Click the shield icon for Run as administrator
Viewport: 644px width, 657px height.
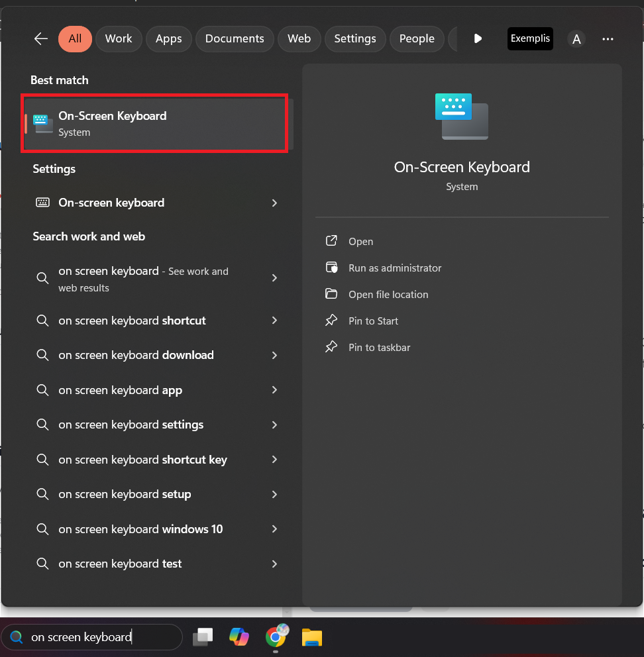click(x=331, y=268)
